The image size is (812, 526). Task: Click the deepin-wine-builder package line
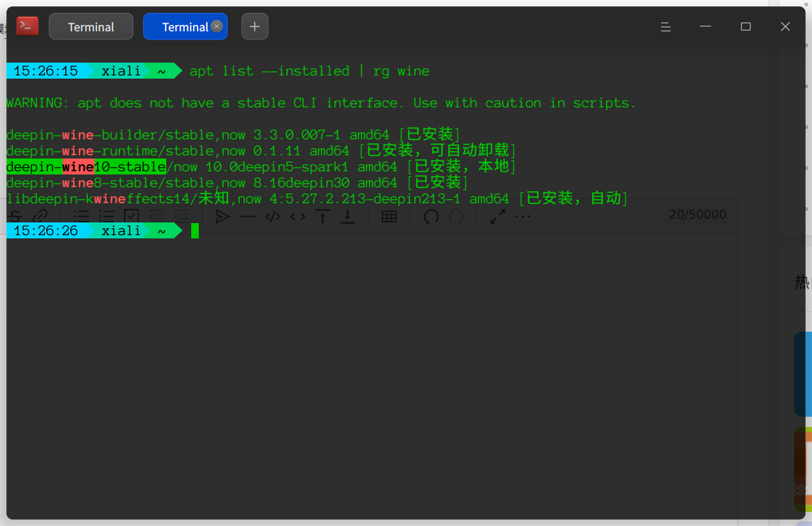coord(233,135)
